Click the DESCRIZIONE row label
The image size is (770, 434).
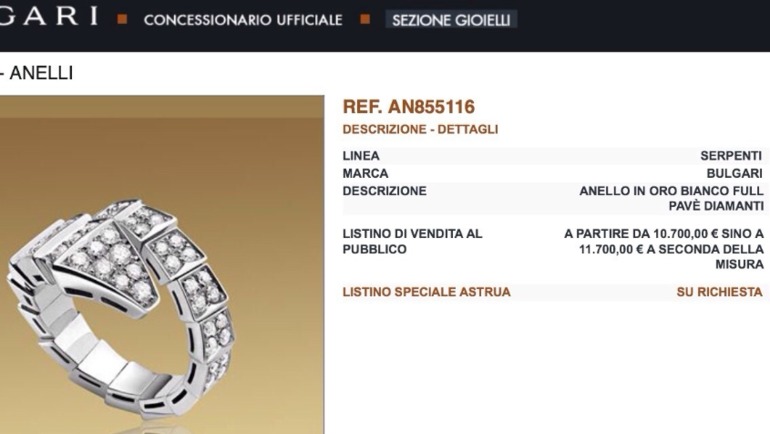pyautogui.click(x=385, y=191)
